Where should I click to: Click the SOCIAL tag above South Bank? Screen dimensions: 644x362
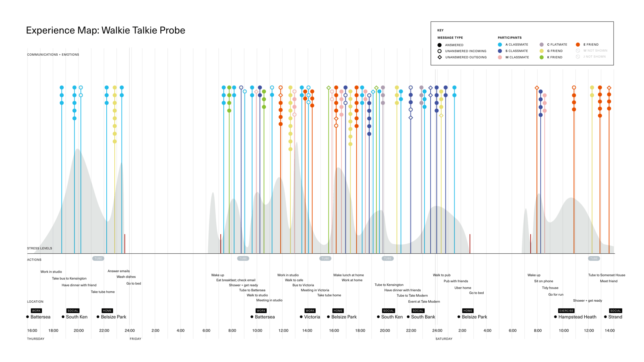coord(418,311)
